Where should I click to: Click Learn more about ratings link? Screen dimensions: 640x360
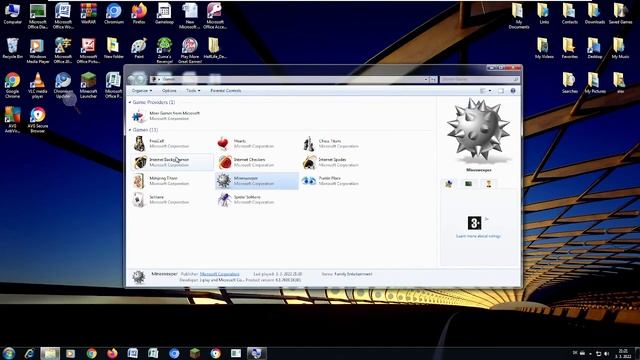click(x=478, y=236)
